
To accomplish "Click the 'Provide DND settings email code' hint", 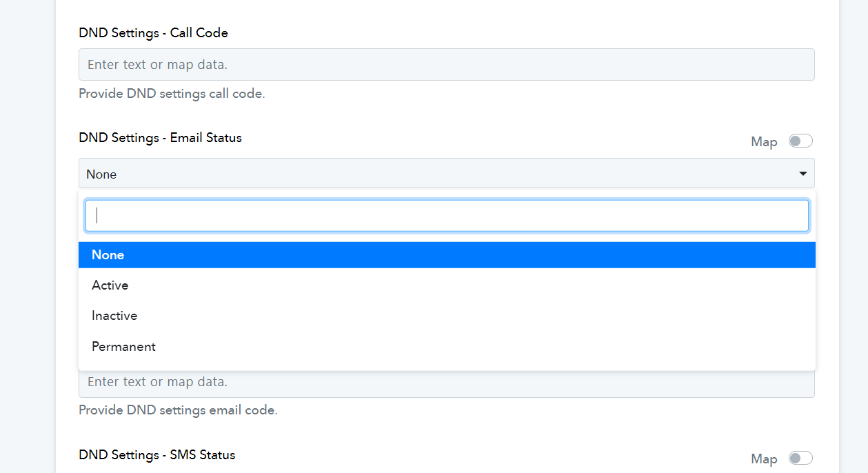I will [178, 411].
